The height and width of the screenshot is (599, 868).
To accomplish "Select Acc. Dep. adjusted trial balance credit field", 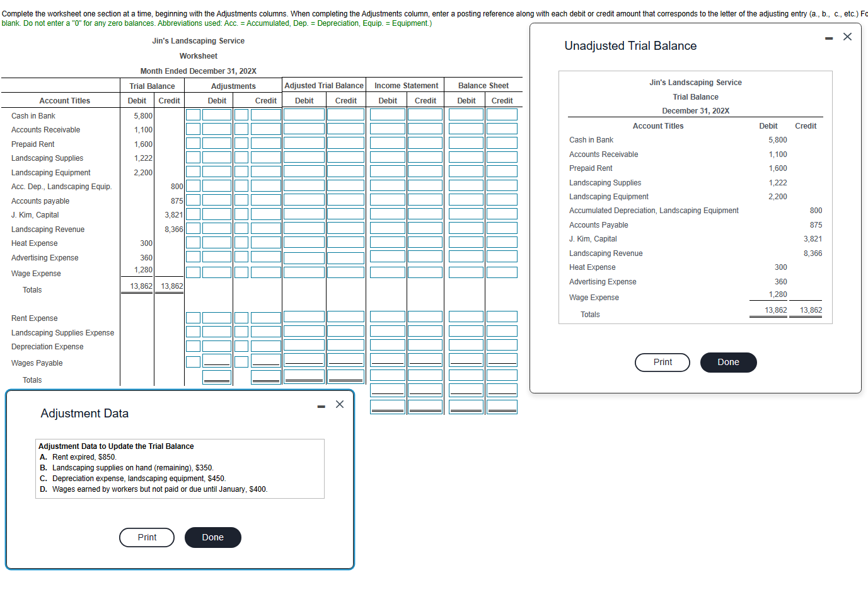I will pyautogui.click(x=345, y=185).
